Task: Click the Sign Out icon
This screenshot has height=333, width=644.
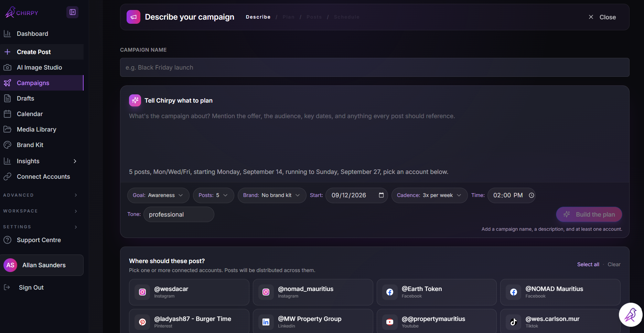Action: [x=7, y=287]
